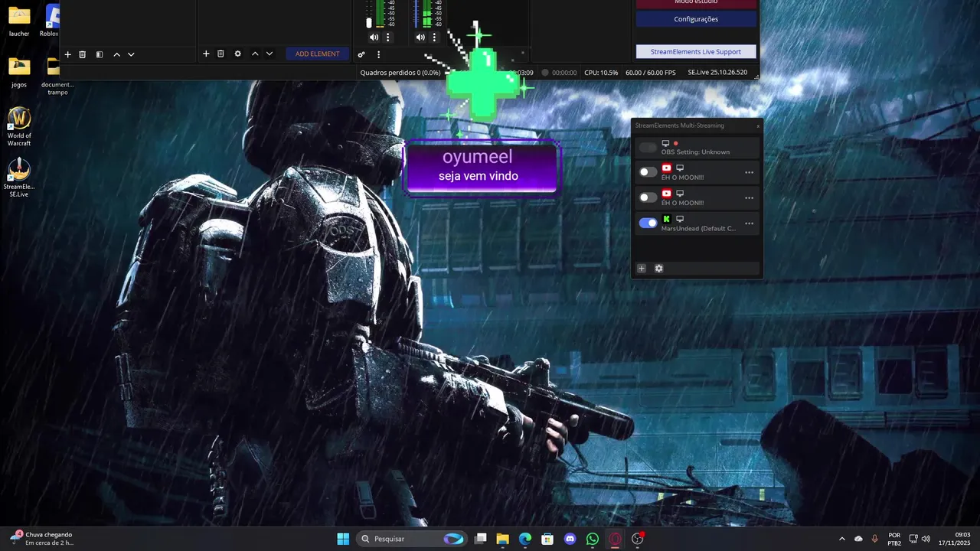Adjust the first channel white volume slider
Screen dimensions: 980x551
coord(368,23)
